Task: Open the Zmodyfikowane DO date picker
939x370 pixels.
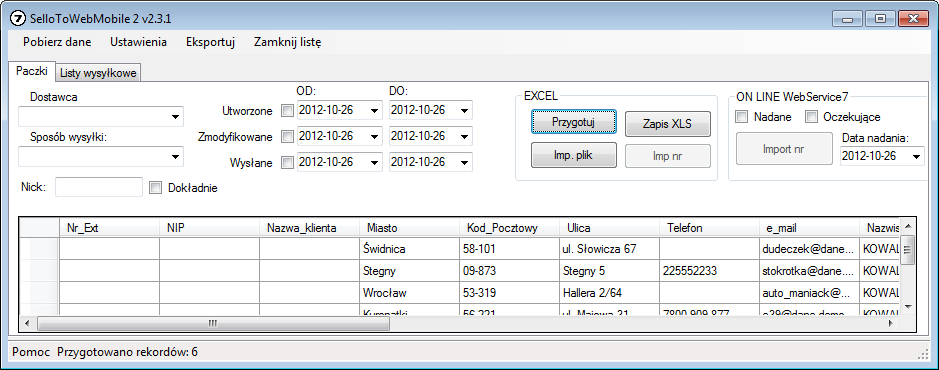Action: [465, 137]
